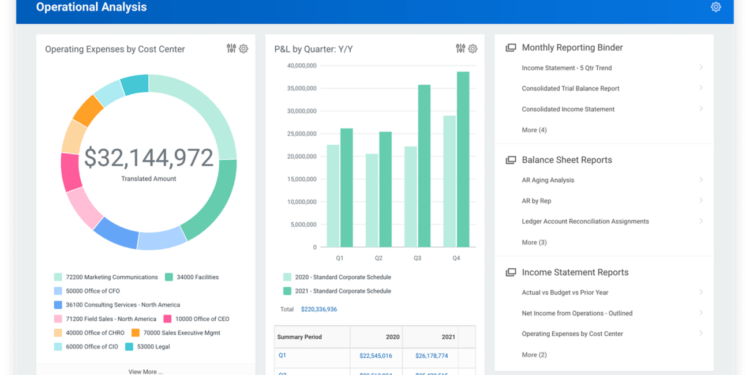Click the Q1 2020 bar in P&L chart
This screenshot has height=375, width=750.
[333, 196]
